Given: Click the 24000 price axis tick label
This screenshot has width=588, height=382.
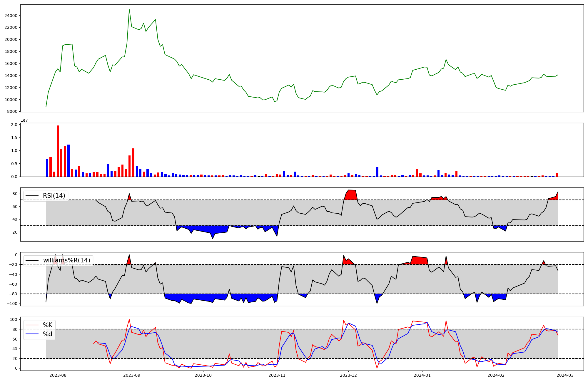Looking at the screenshot, I should tap(11, 16).
